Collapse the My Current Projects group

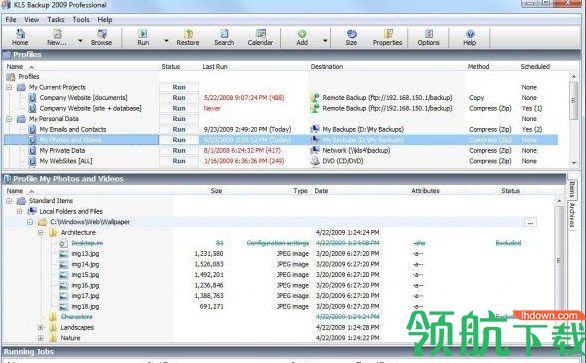pyautogui.click(x=9, y=87)
